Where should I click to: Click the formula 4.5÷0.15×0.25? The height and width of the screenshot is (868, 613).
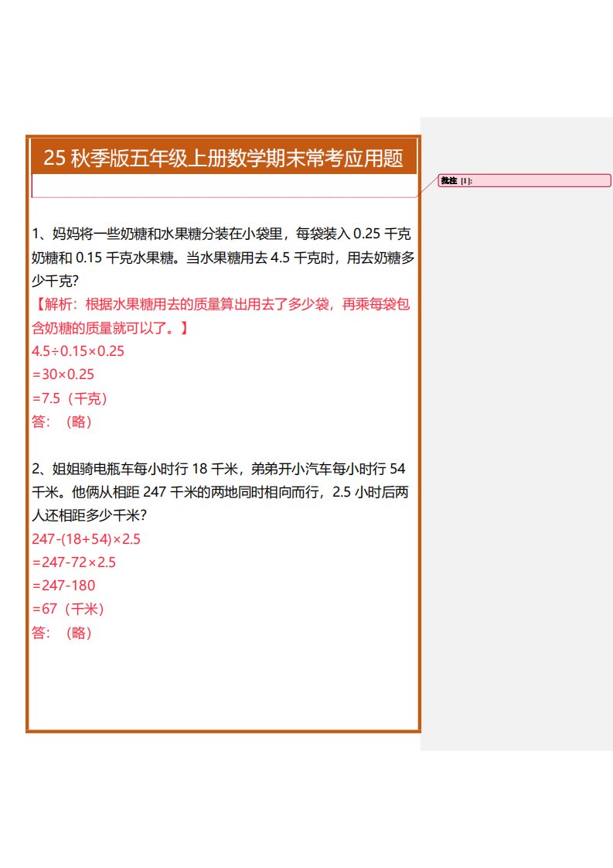click(x=78, y=351)
